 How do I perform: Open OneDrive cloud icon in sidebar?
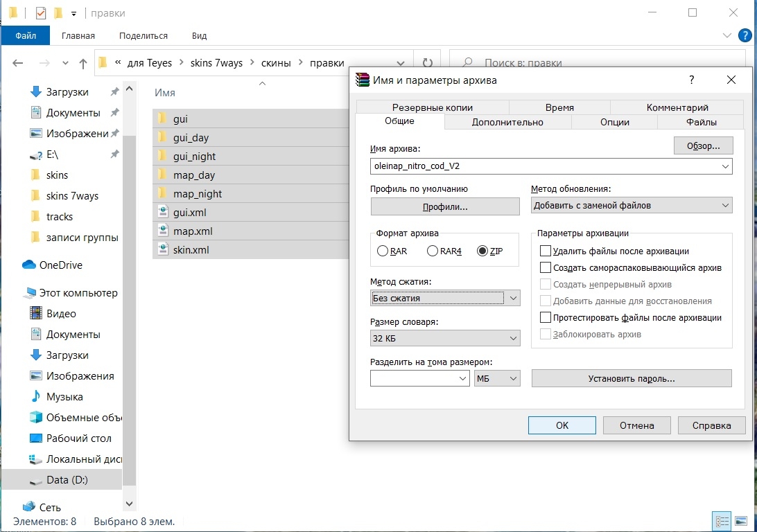[29, 265]
